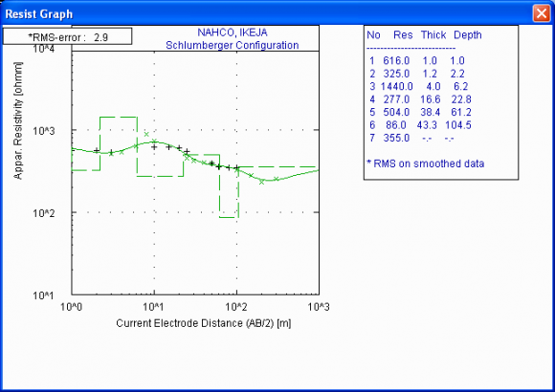This screenshot has width=555, height=392.
Task: Click thickness value 4.0
Action: click(x=433, y=86)
